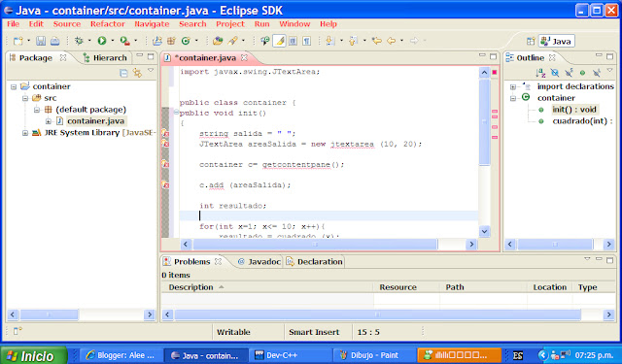The height and width of the screenshot is (364, 622).
Task: Click the New Java Package icon
Action: (x=171, y=41)
